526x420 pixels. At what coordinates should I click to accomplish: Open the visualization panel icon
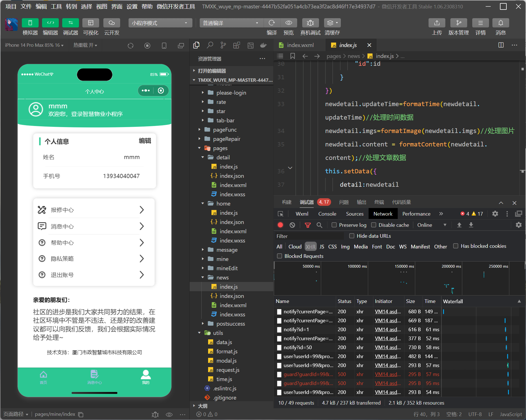click(x=91, y=23)
